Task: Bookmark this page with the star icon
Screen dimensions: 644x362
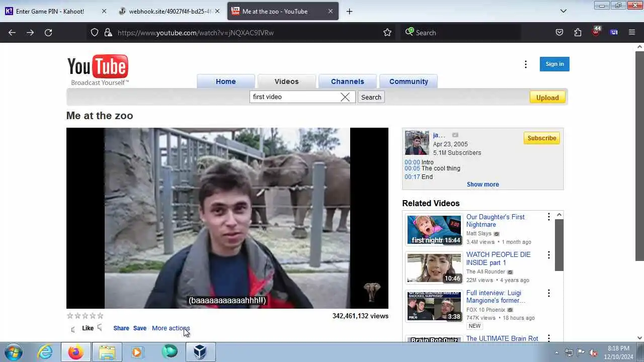Action: coord(387,33)
